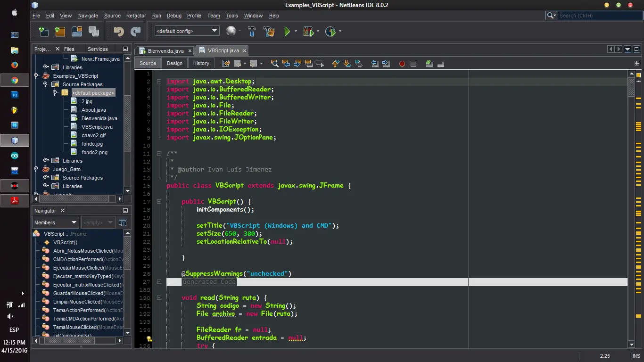The width and height of the screenshot is (644, 362).
Task: Open the default config dropdown
Action: [x=187, y=31]
